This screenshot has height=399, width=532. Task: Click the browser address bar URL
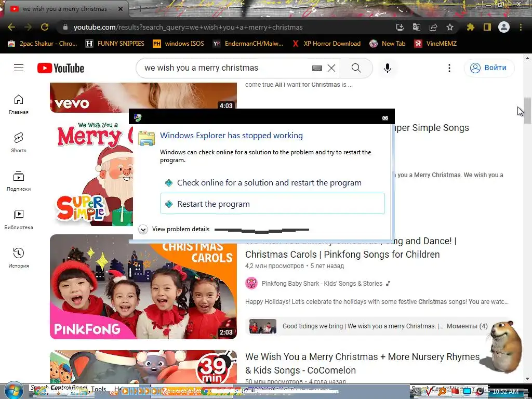coord(188,27)
